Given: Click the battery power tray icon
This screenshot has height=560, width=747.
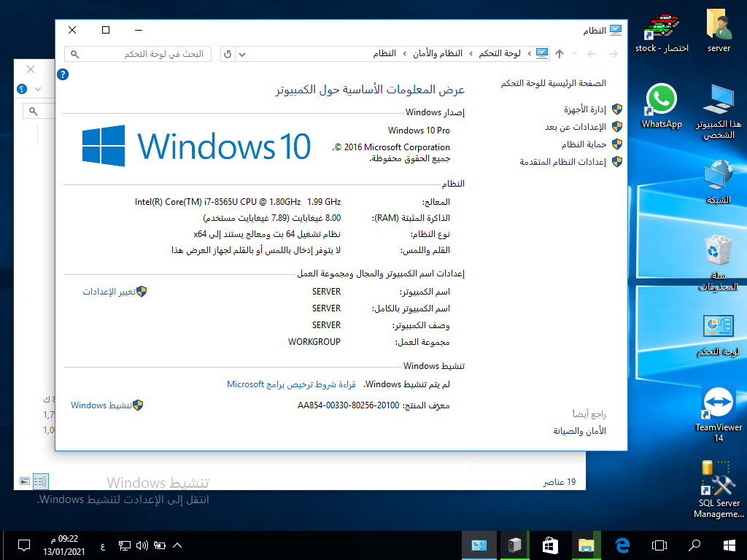Looking at the screenshot, I should point(160,545).
